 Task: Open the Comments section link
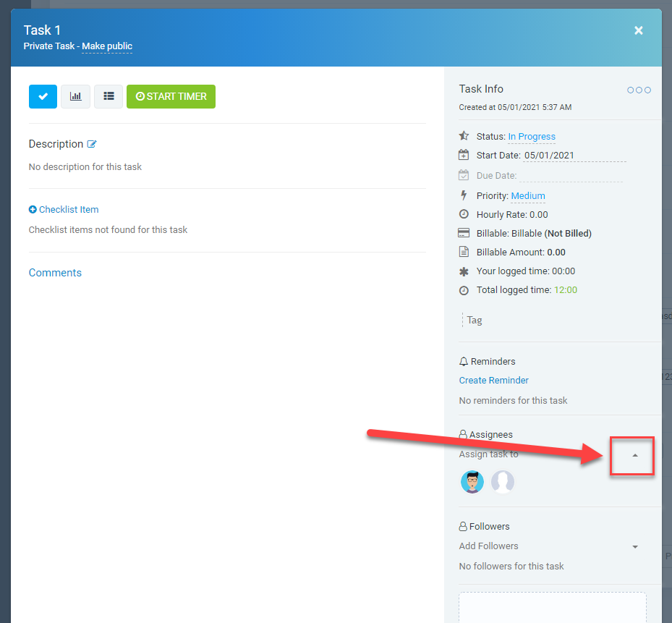point(55,273)
